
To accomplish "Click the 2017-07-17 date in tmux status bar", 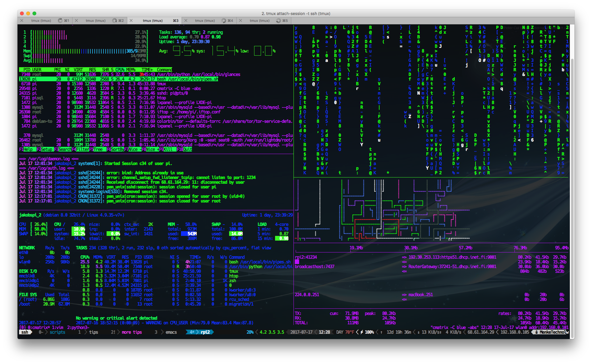I will 301,332.
